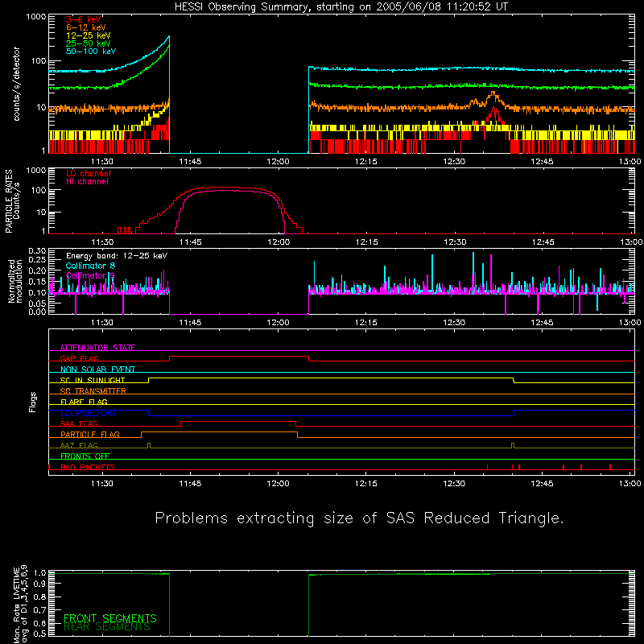Image resolution: width=644 pixels, height=644 pixels.
Task: Click the Normalized modulation axis label
Action: coord(14,281)
